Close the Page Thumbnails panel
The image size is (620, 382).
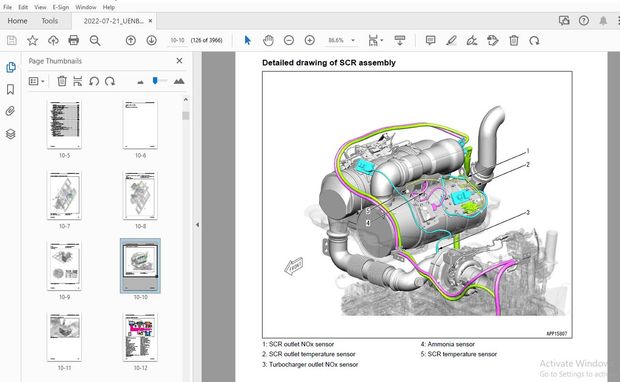click(x=179, y=61)
